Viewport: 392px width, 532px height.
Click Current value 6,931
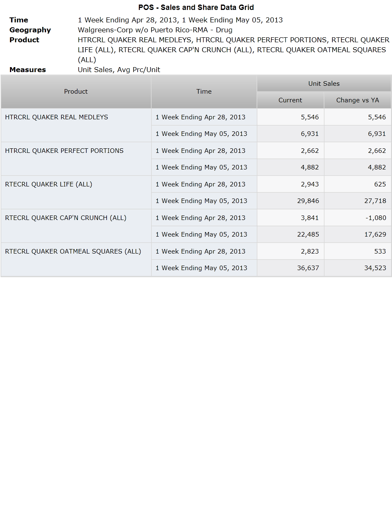(x=290, y=134)
